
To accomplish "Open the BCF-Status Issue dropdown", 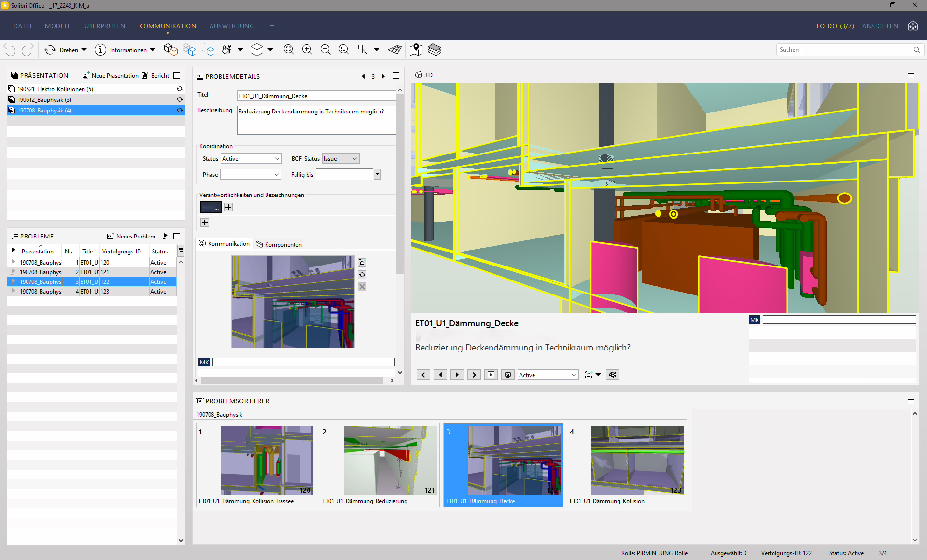I will 341,158.
